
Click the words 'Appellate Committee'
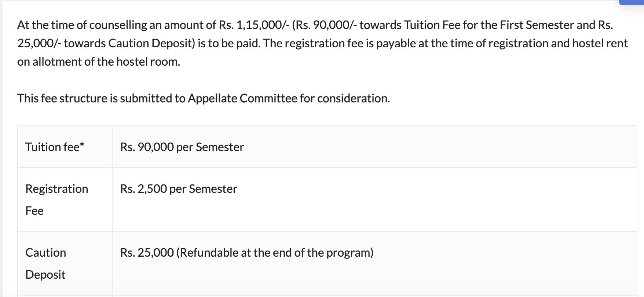tap(242, 98)
